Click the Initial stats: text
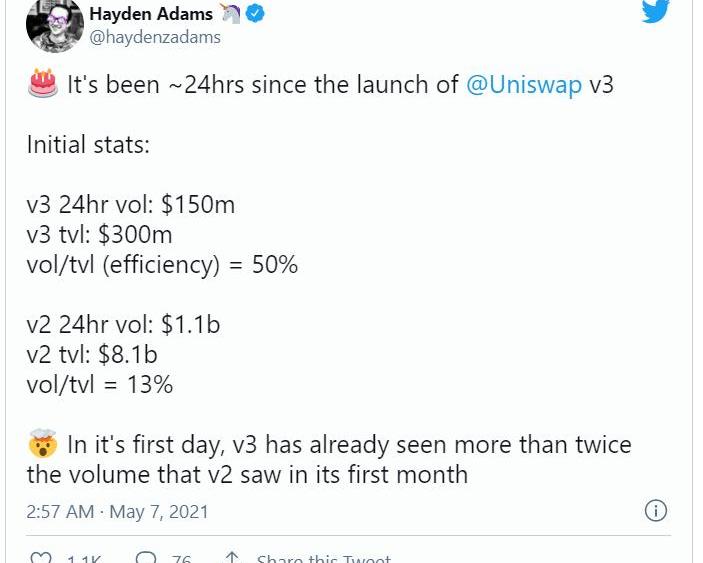This screenshot has height=563, width=703. (x=88, y=145)
